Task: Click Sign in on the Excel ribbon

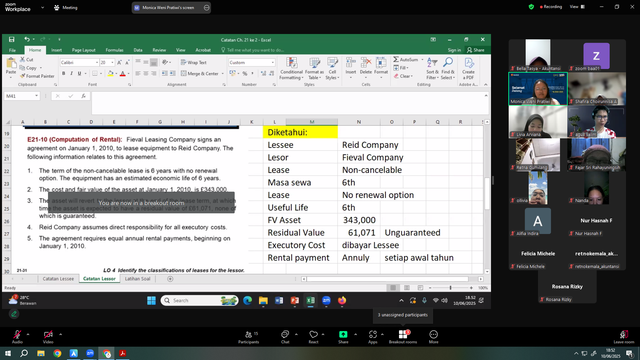Action: (454, 50)
